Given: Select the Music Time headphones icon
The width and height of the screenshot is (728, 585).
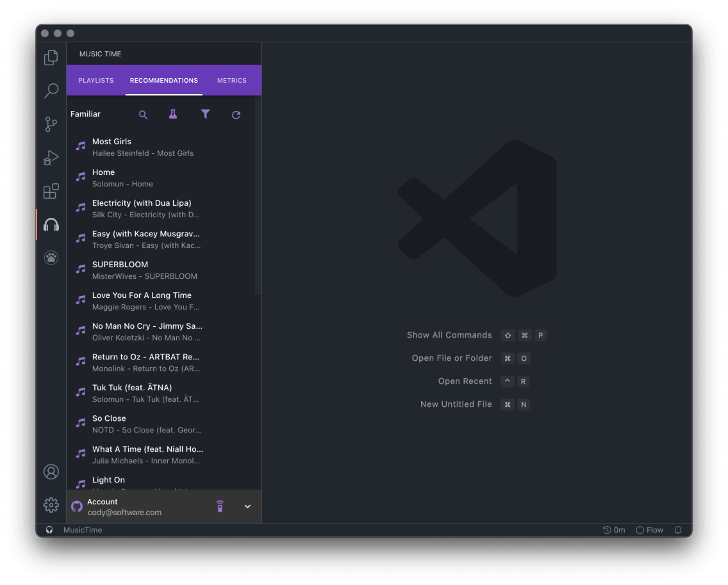Looking at the screenshot, I should pyautogui.click(x=51, y=225).
